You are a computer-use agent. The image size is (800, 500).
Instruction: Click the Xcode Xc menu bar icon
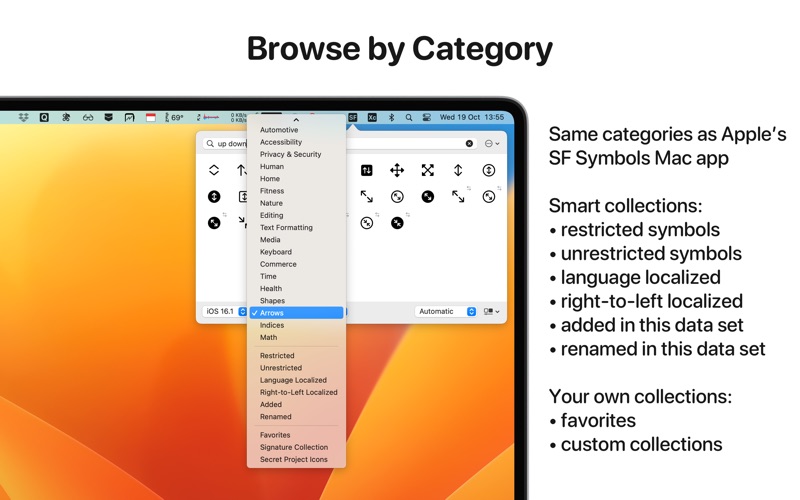pyautogui.click(x=372, y=117)
